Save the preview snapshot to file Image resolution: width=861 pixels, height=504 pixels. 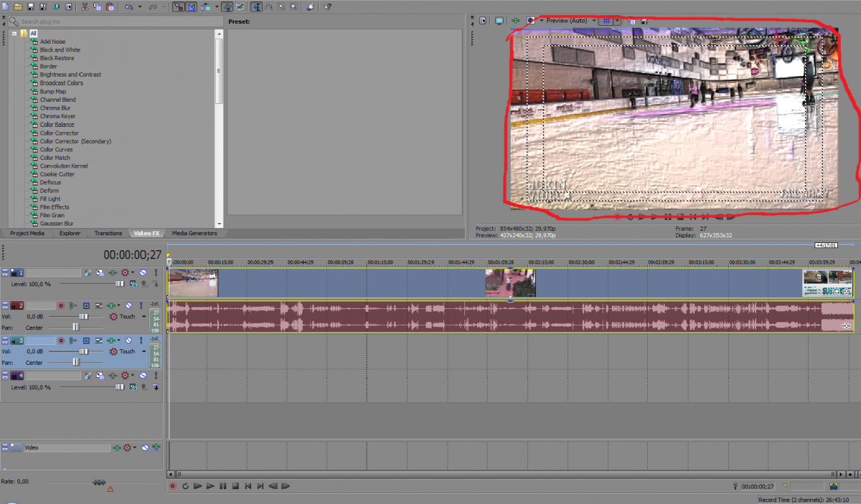[644, 21]
